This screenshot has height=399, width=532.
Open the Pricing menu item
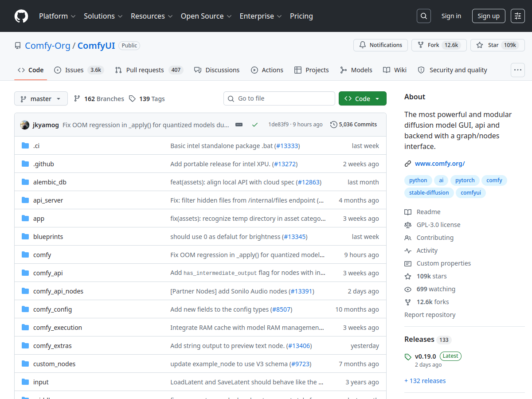coord(301,16)
